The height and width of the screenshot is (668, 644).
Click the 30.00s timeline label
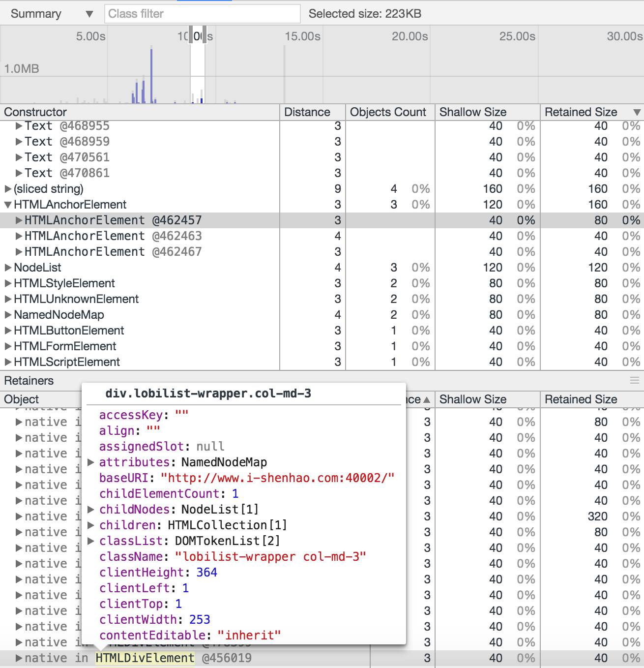tap(625, 36)
